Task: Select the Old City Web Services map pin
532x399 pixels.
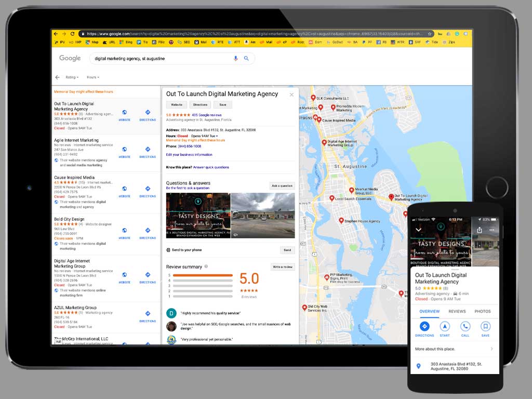Action: pyautogui.click(x=304, y=308)
